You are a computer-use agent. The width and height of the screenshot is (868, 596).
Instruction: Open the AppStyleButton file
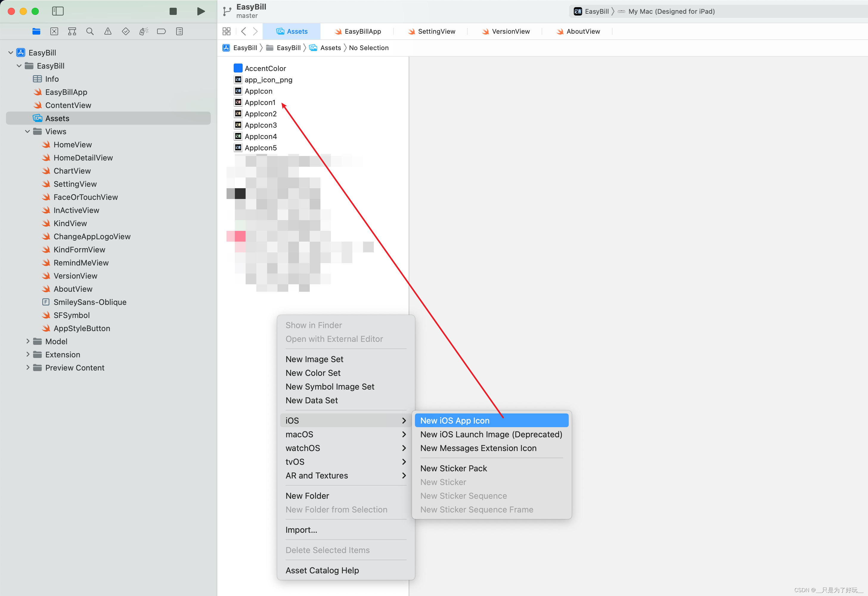coord(76,328)
